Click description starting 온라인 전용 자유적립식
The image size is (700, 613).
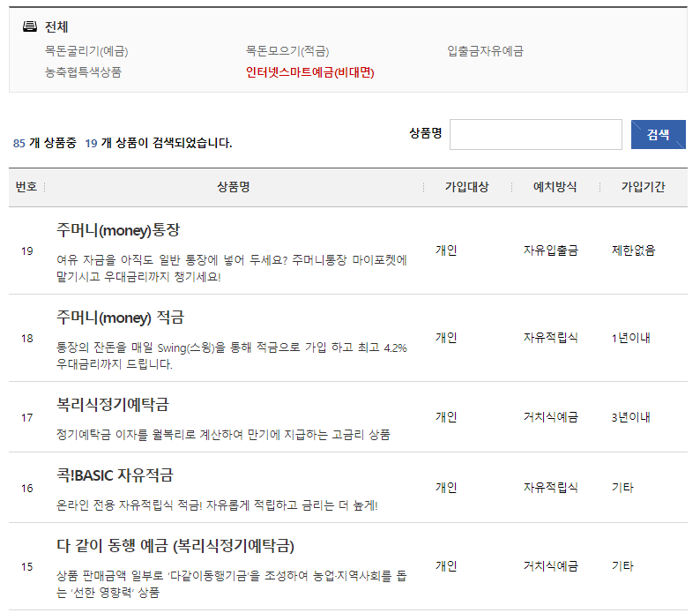tap(217, 505)
